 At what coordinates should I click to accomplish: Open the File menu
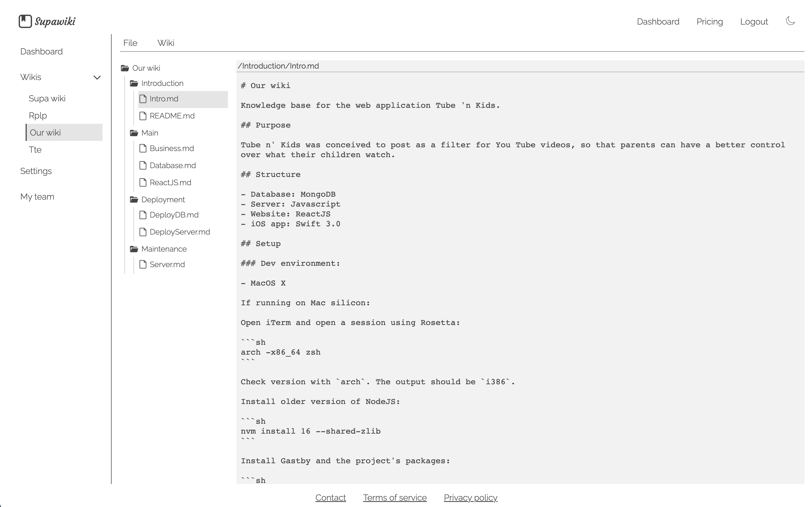coord(130,43)
